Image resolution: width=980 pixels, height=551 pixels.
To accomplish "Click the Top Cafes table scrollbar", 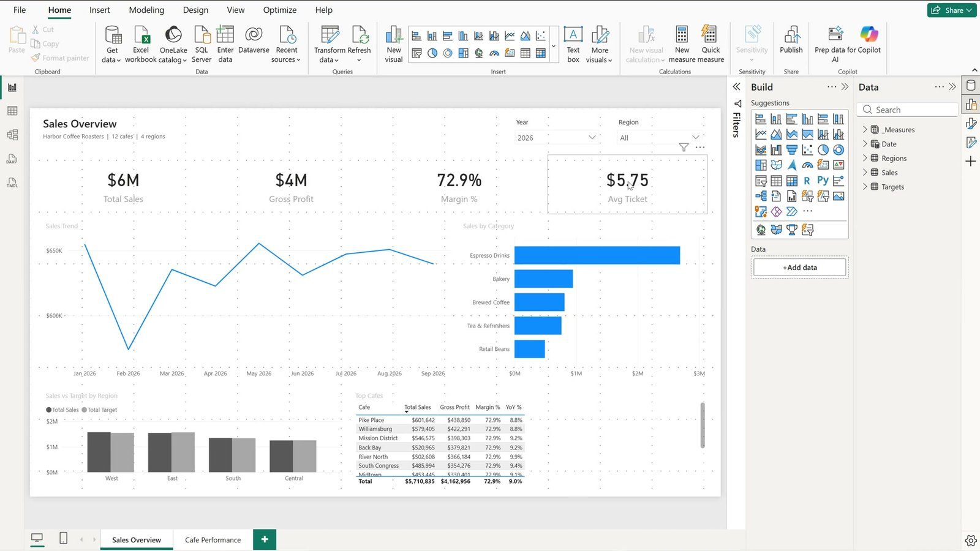I will [703, 425].
